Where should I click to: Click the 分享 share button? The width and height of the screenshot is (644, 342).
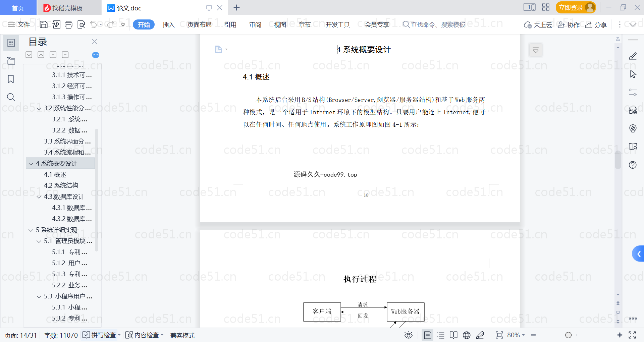click(x=596, y=25)
